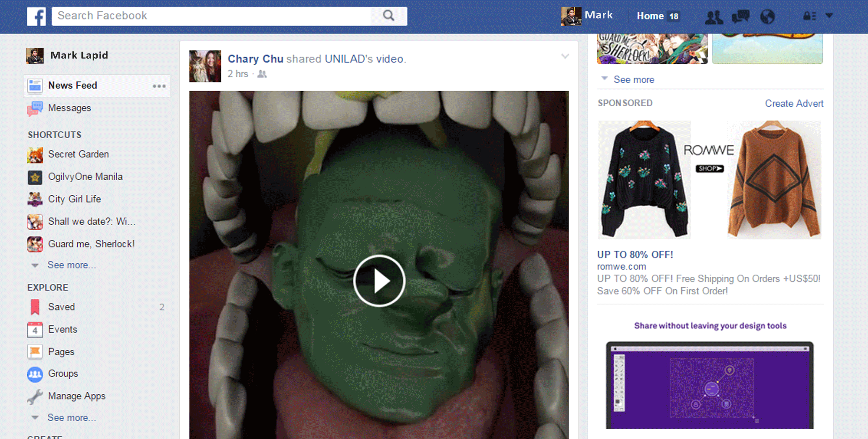Open account menu dropdown arrow in top bar
Viewport: 868px width, 439px height.
[829, 16]
